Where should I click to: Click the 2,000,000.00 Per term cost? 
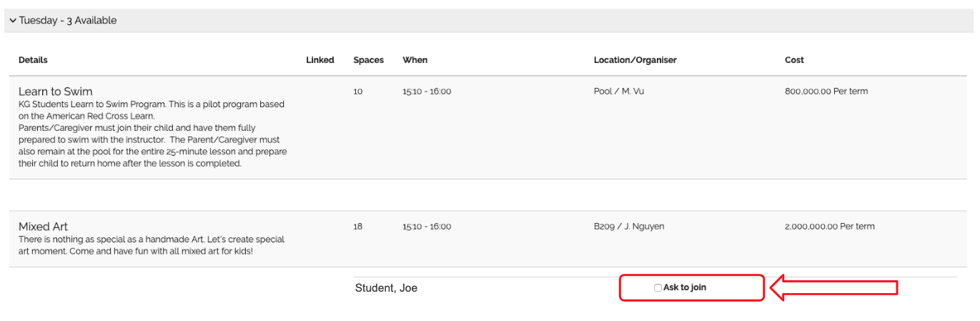[x=829, y=227]
